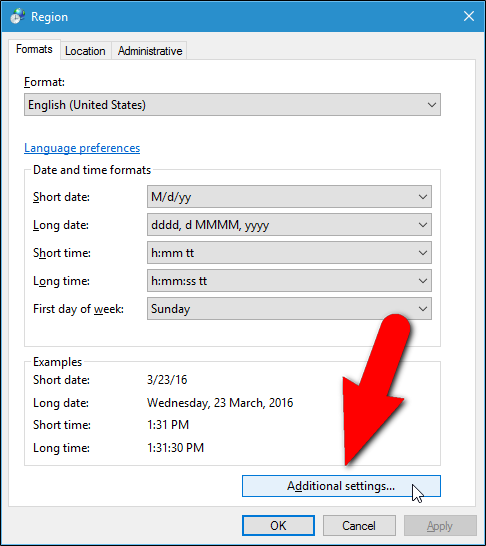Click the Format: label above the dropdown
The height and width of the screenshot is (546, 486).
click(44, 82)
